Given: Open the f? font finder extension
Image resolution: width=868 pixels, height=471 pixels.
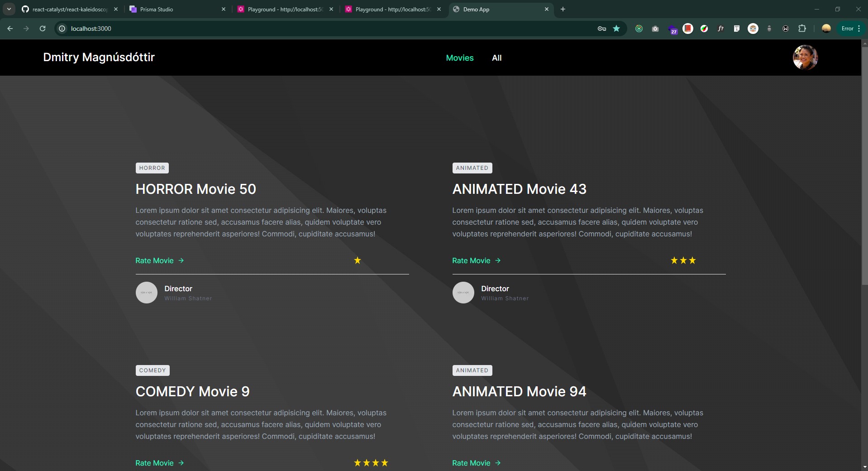Looking at the screenshot, I should point(720,29).
